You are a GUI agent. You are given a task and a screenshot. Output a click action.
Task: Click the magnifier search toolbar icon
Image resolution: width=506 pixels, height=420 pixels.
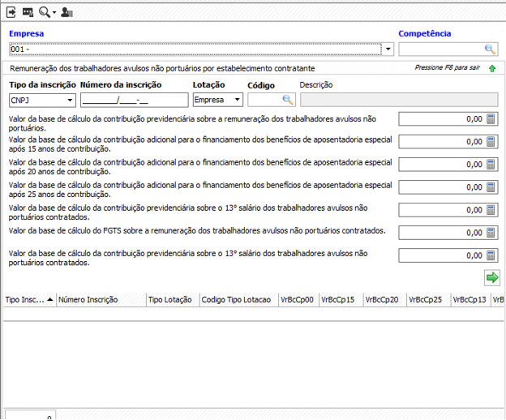[45, 12]
